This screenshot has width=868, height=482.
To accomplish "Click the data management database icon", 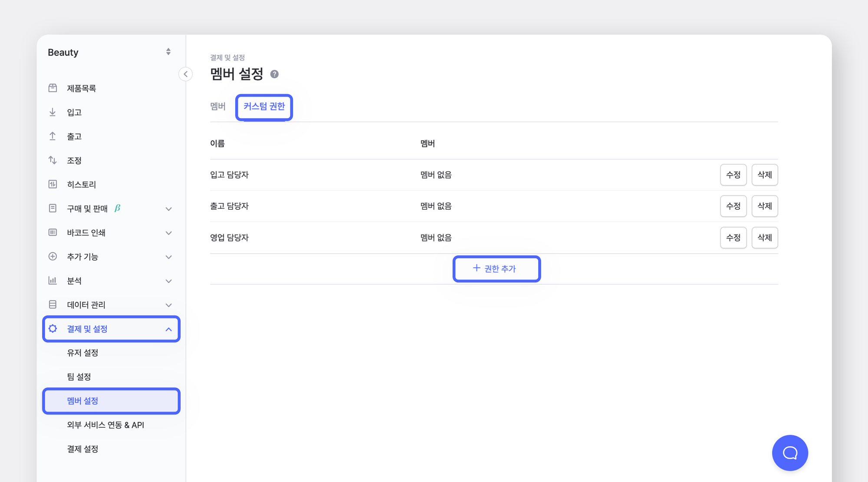I will 53,304.
